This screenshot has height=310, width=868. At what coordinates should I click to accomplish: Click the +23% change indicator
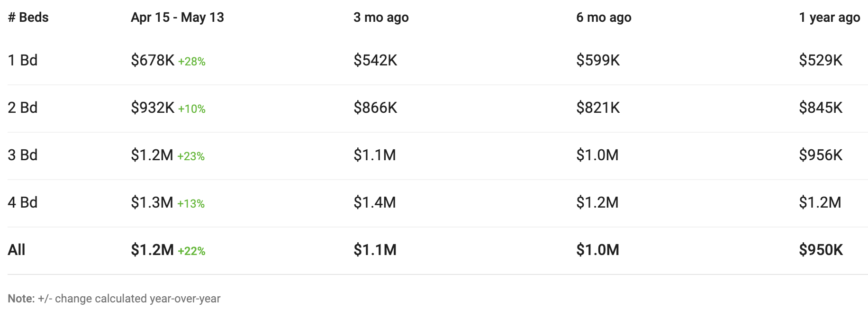tap(191, 156)
